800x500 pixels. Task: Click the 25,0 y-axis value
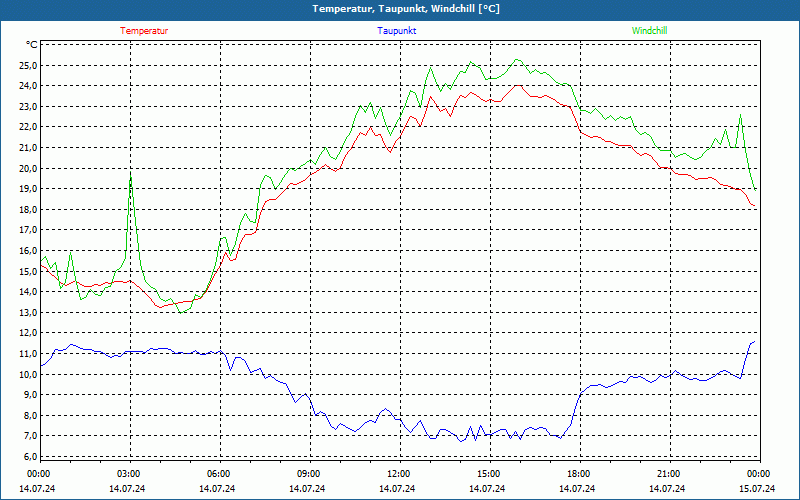pos(28,65)
